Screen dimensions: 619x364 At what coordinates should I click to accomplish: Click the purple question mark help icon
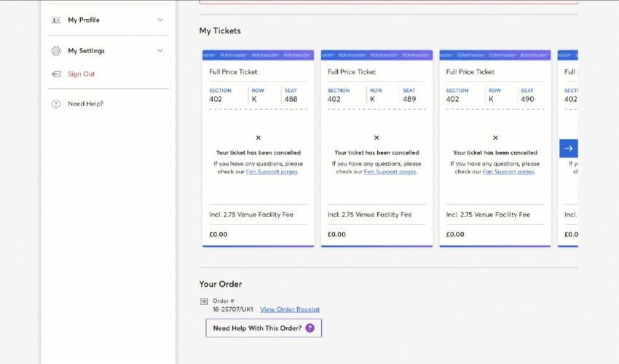[x=310, y=328]
